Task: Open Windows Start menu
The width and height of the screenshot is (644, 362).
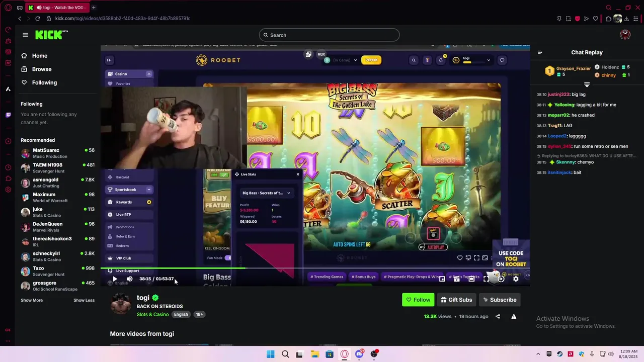Action: pyautogui.click(x=270, y=354)
